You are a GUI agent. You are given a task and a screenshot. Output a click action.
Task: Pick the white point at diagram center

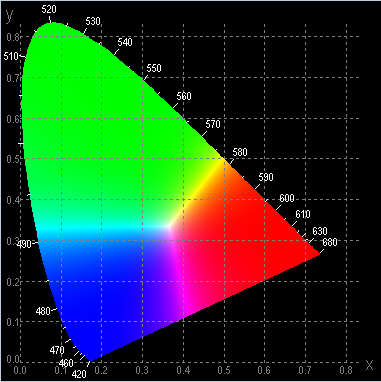(171, 227)
